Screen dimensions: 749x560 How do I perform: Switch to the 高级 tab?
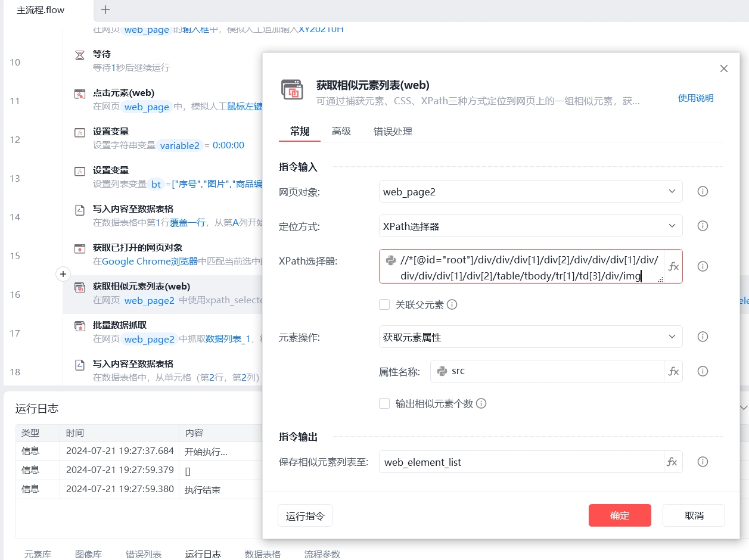[341, 131]
